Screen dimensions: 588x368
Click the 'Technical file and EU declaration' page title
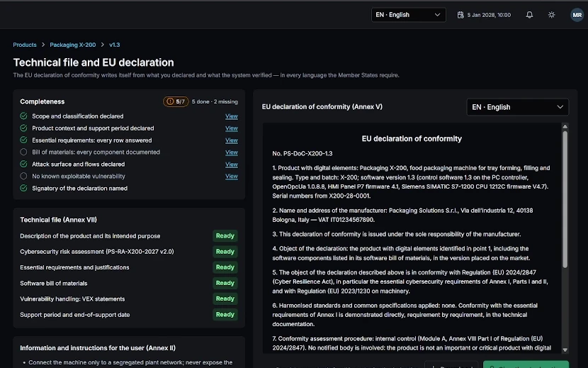click(94, 62)
